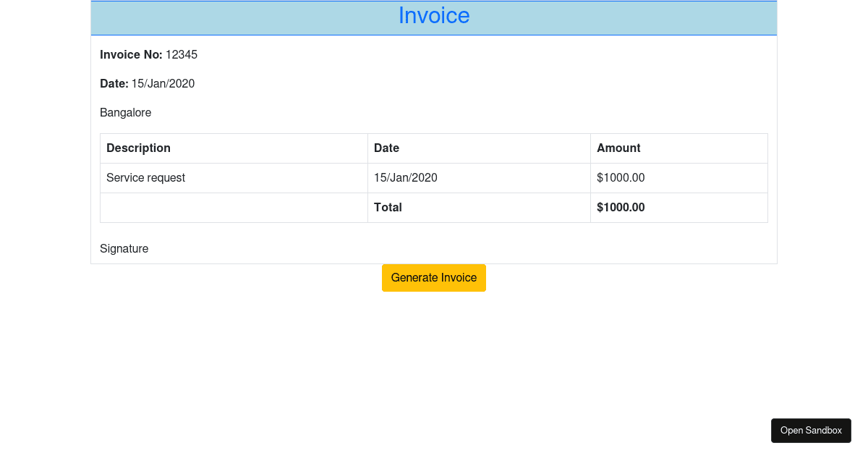The width and height of the screenshot is (868, 456).
Task: Click the bold total amount $1000.00
Action: tap(621, 208)
